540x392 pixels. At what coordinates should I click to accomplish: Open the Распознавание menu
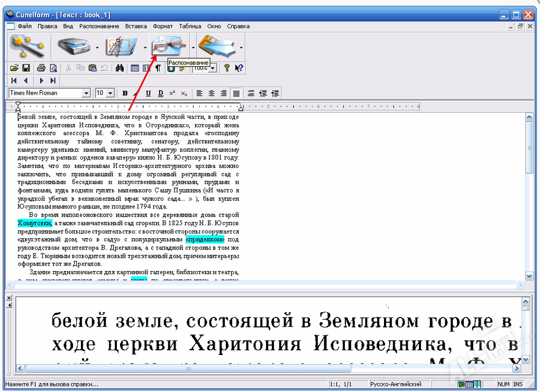click(x=99, y=26)
